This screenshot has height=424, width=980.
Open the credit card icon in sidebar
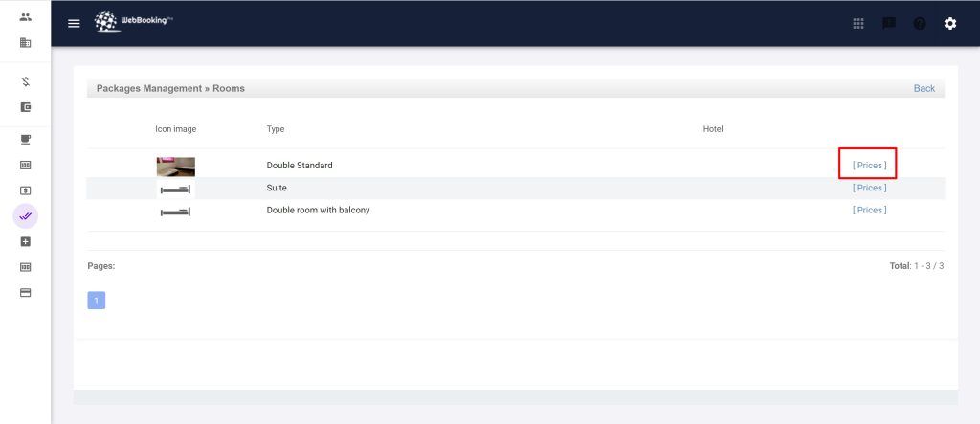(26, 292)
